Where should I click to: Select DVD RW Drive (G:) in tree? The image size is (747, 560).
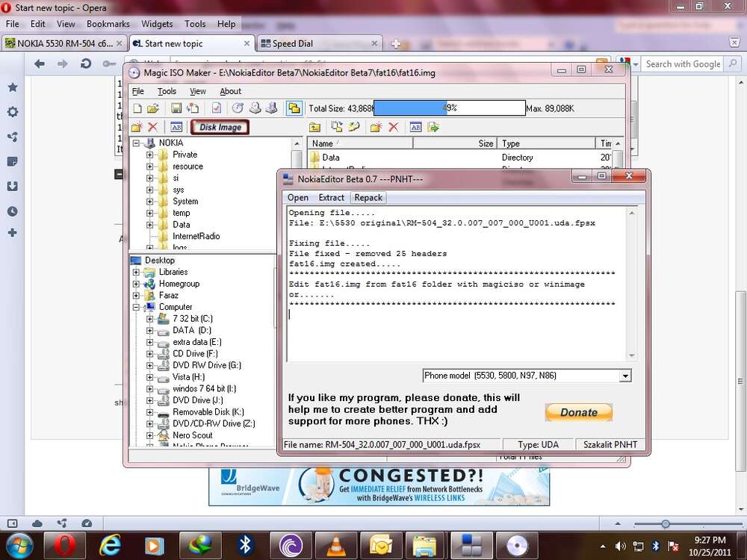207,365
